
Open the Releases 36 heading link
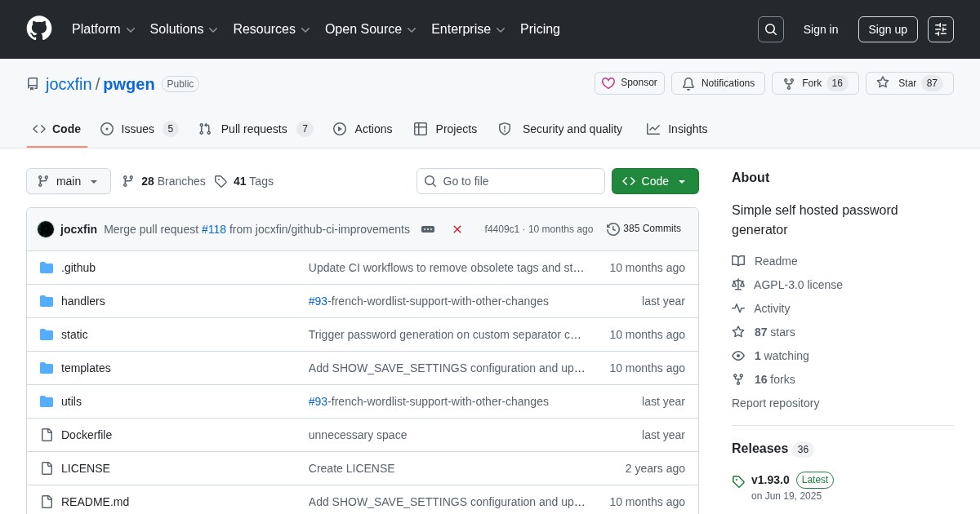pos(773,449)
